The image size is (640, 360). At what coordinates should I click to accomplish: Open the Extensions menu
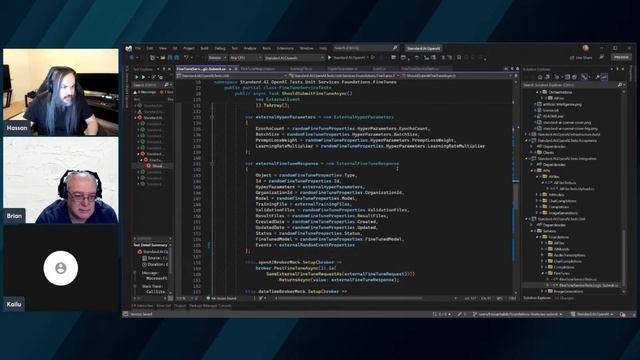click(285, 48)
